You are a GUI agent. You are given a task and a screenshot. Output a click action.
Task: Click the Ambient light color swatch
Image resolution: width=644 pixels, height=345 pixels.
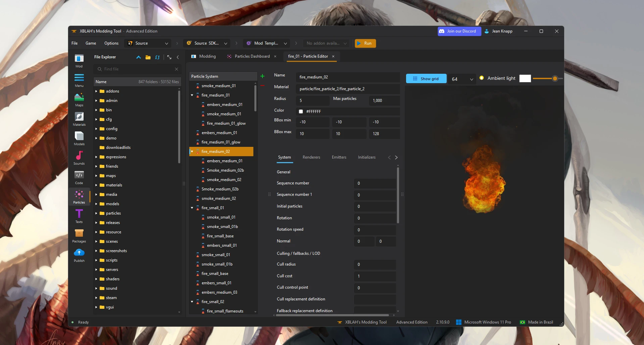pyautogui.click(x=525, y=78)
